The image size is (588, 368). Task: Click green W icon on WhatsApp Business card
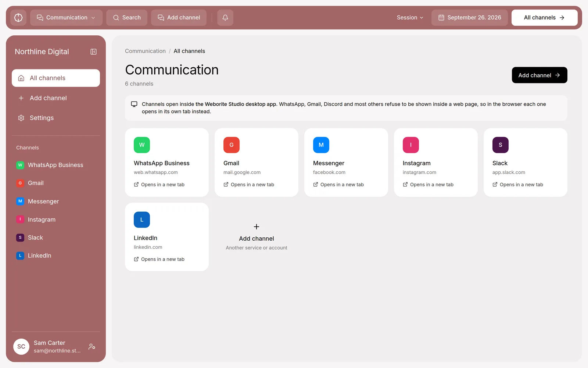(142, 145)
